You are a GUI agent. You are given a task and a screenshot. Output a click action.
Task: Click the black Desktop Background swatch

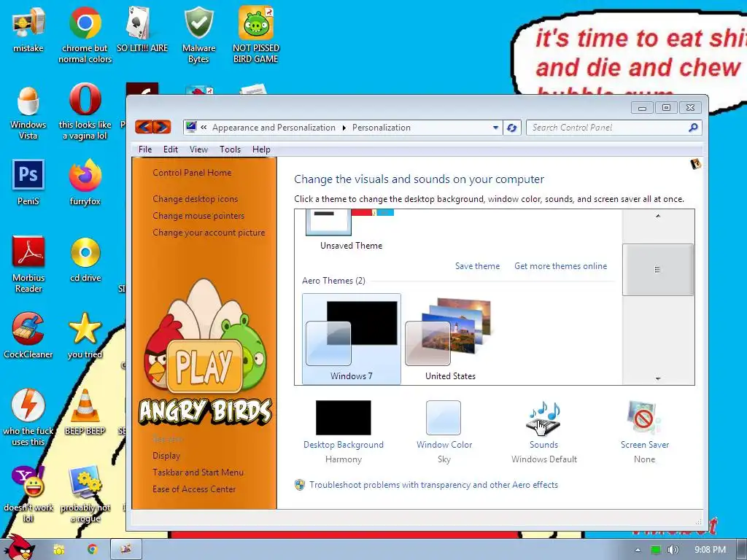point(344,418)
